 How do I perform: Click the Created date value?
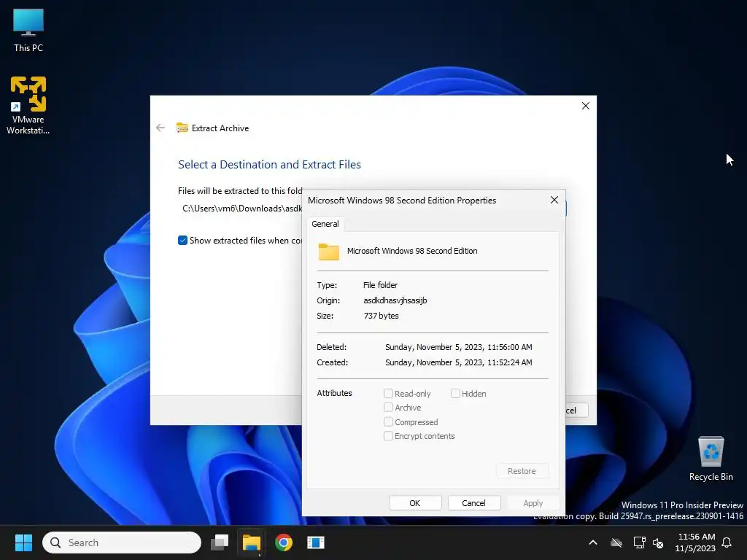coord(458,362)
